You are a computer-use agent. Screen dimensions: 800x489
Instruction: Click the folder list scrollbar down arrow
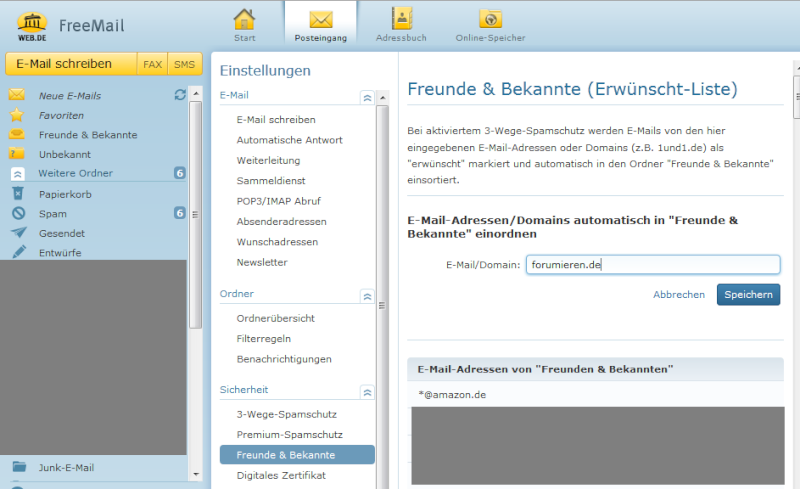tap(196, 474)
